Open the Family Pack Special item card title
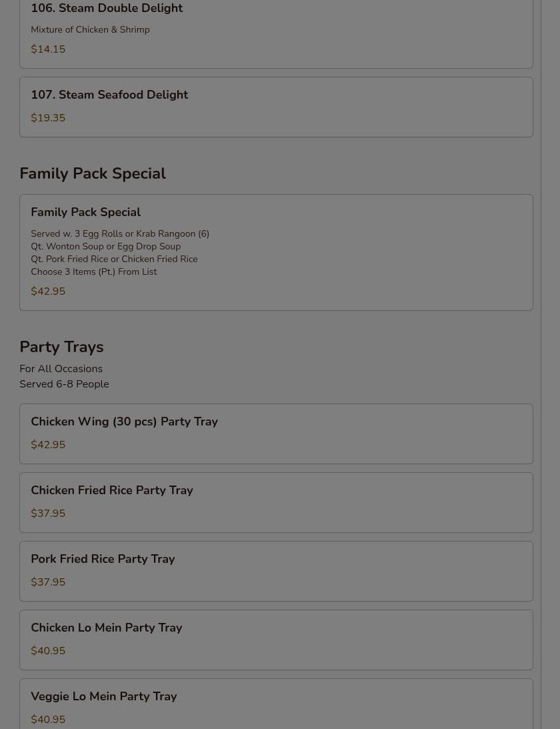Screen dimensions: 560x729 point(85,213)
